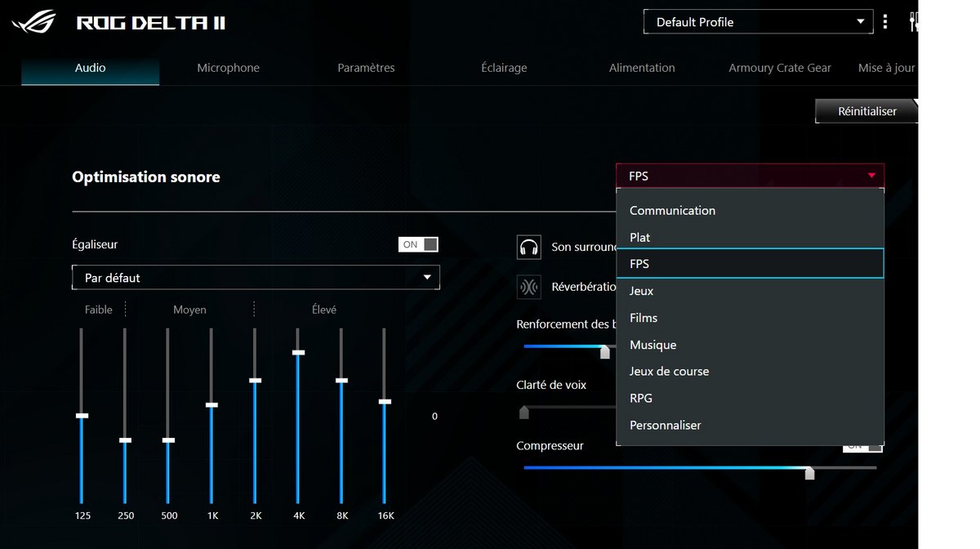Viewport: 980px width, 549px height.
Task: Open the Éclairage tab
Action: [504, 68]
